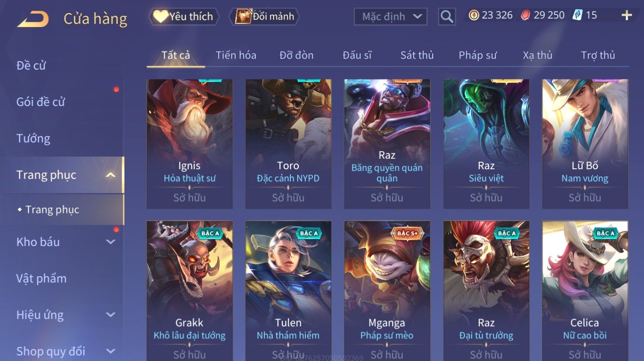Click the red ruby currency icon
The width and height of the screenshot is (644, 361).
526,15
